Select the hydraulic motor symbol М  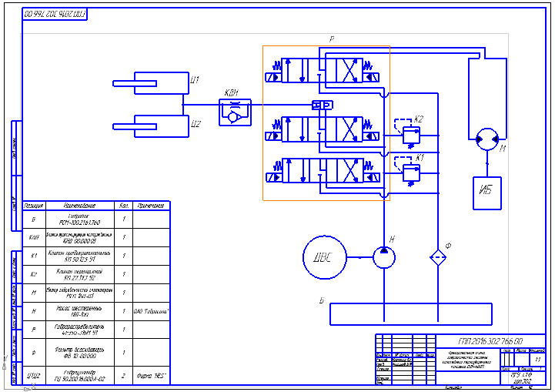click(487, 139)
